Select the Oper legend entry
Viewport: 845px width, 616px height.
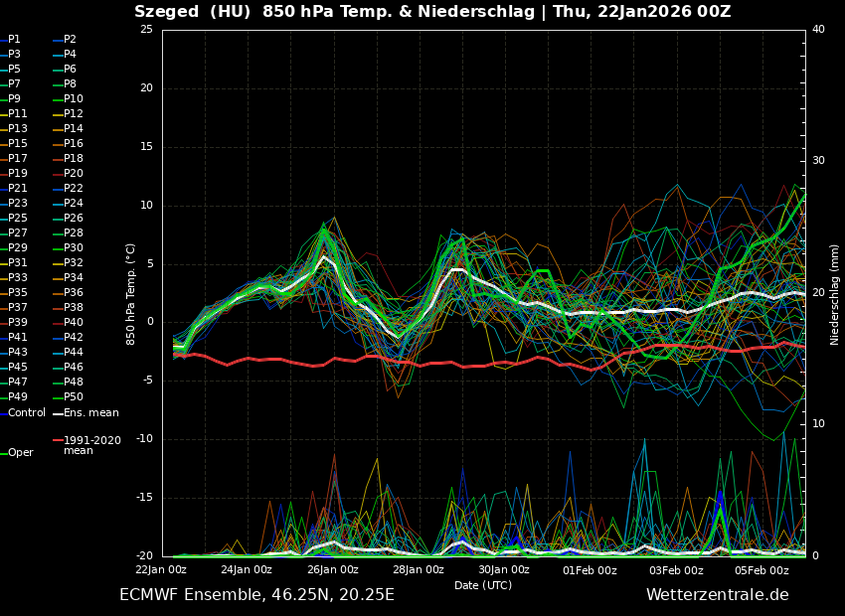21,453
